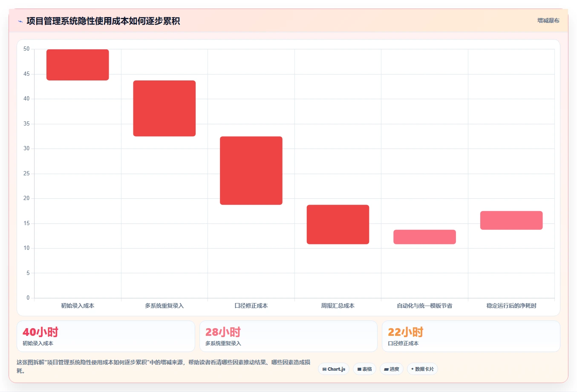Open the 40小时 初始录入成本 card

pos(106,336)
